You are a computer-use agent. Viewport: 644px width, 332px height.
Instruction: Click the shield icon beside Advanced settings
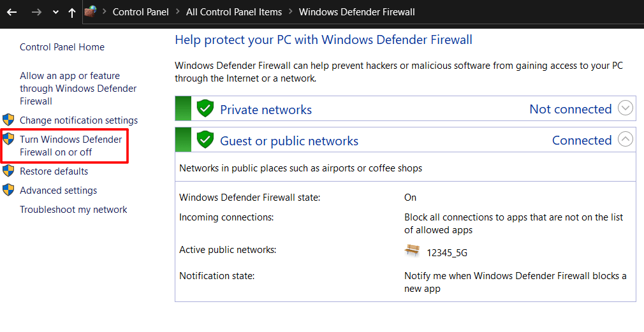8,190
